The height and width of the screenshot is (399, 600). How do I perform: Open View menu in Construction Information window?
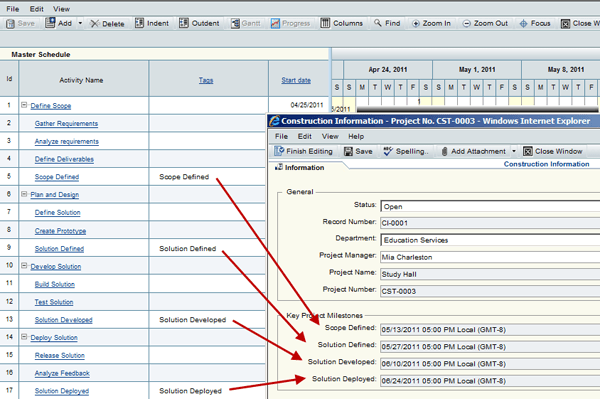(x=330, y=136)
